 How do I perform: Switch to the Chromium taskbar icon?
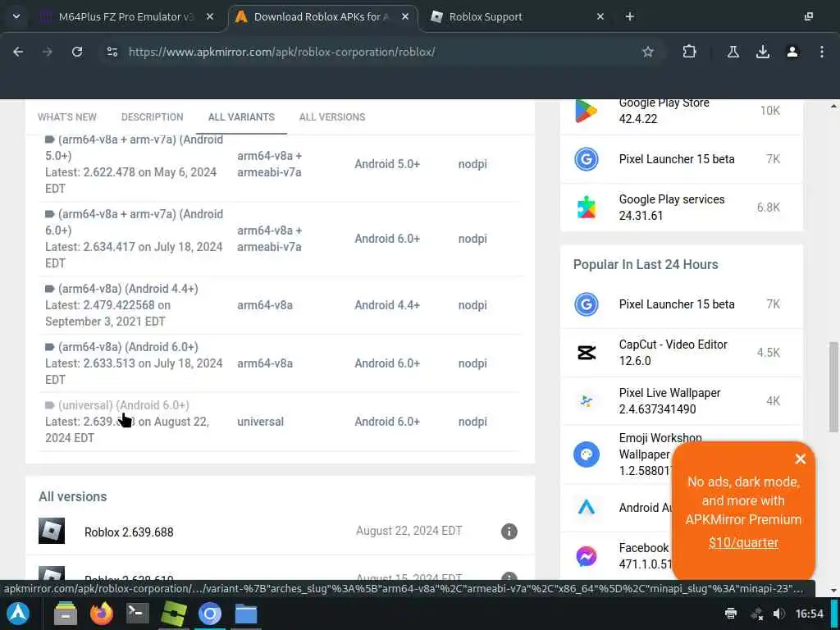click(210, 614)
